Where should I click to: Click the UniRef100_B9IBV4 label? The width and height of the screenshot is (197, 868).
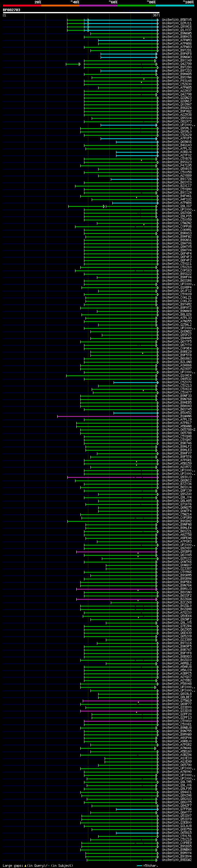177,856
